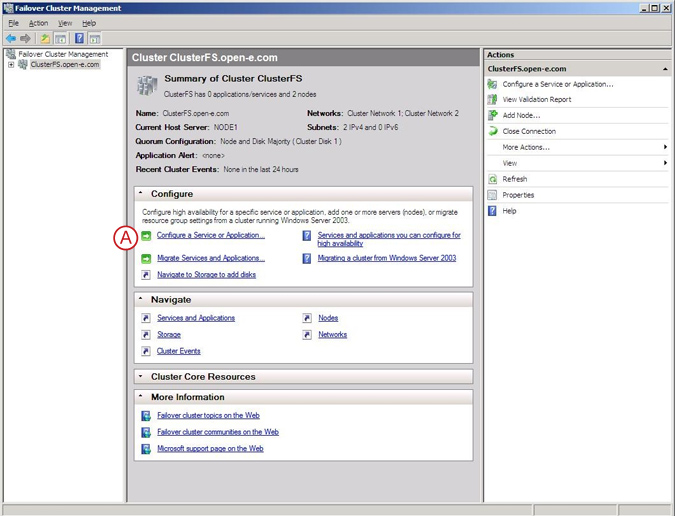Open Services and applications high availability help link
Viewport: 675px width, 516px height.
tap(389, 239)
